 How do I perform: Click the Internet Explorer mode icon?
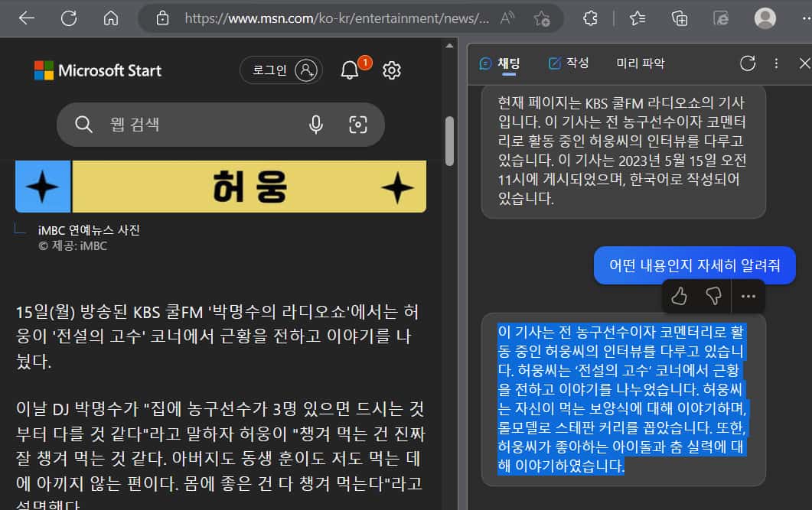point(721,18)
